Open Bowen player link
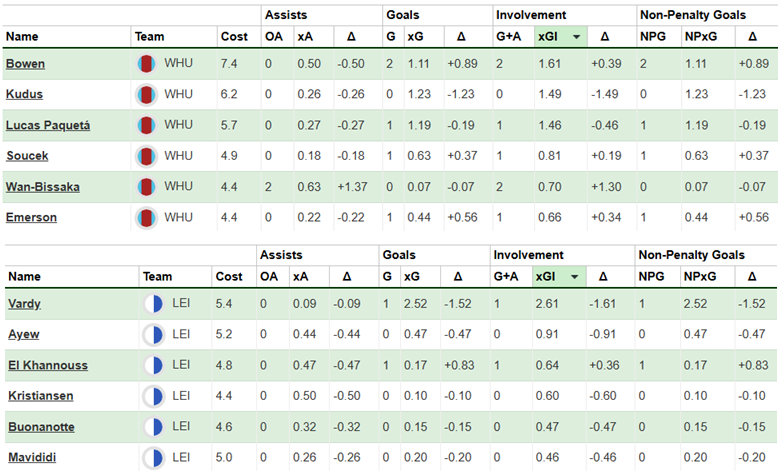Image resolution: width=781 pixels, height=475 pixels. coord(25,64)
